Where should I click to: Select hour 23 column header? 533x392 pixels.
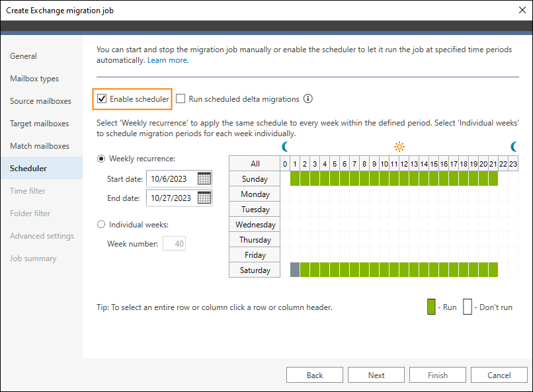[513, 164]
